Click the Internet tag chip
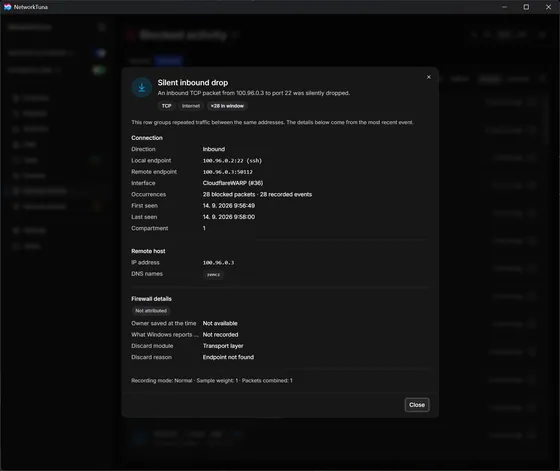Screen dimensions: 560x471 [x=191, y=106]
